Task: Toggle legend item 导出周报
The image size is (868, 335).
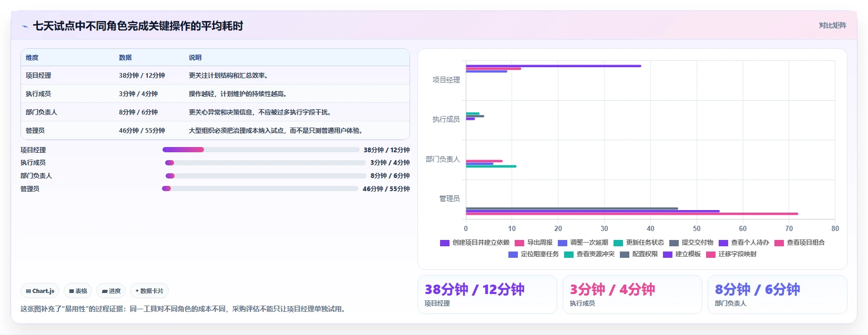Action: coord(534,243)
